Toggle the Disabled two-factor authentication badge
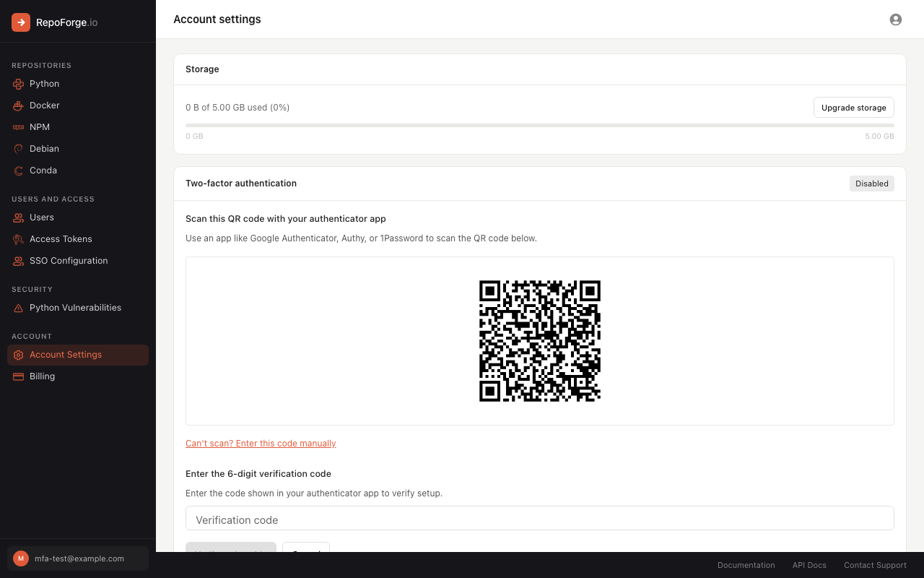Viewport: 924px width, 578px height. (x=871, y=184)
